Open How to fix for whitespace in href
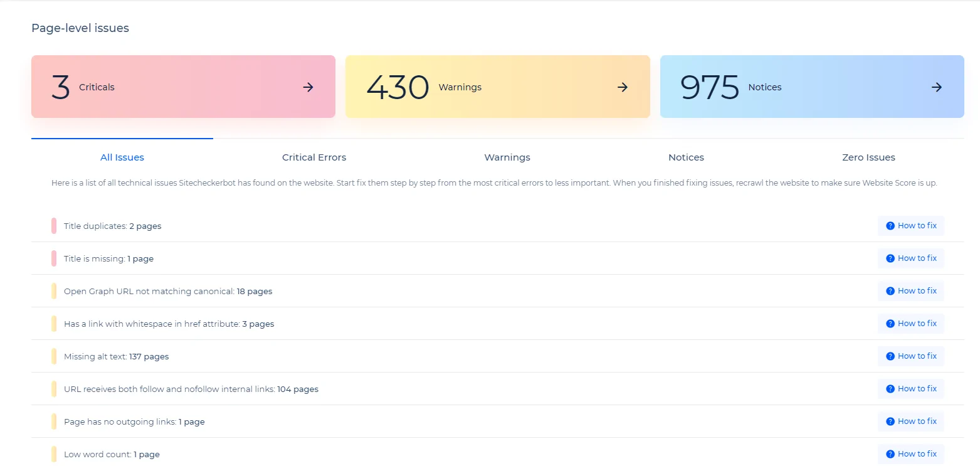 910,324
